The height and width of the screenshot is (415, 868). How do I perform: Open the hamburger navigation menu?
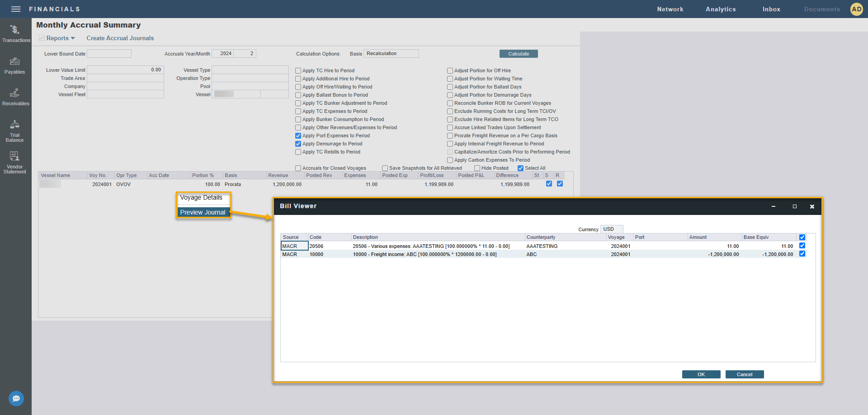pos(16,9)
